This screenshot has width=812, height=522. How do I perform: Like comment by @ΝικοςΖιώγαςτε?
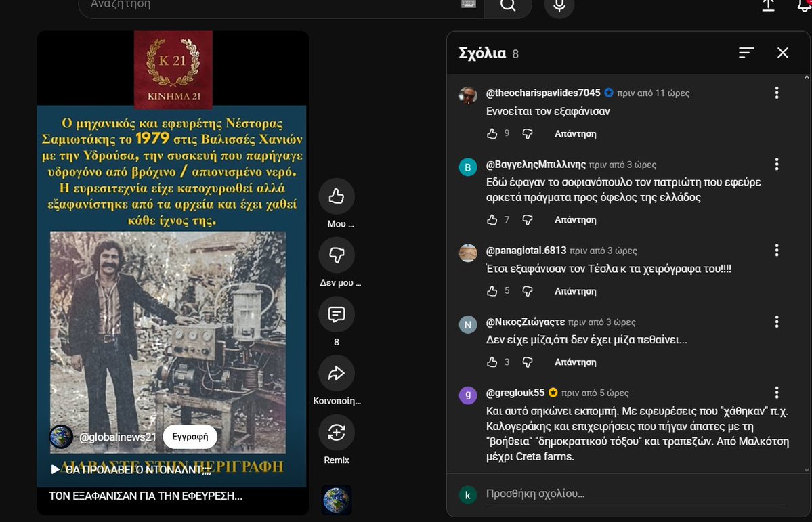click(492, 362)
